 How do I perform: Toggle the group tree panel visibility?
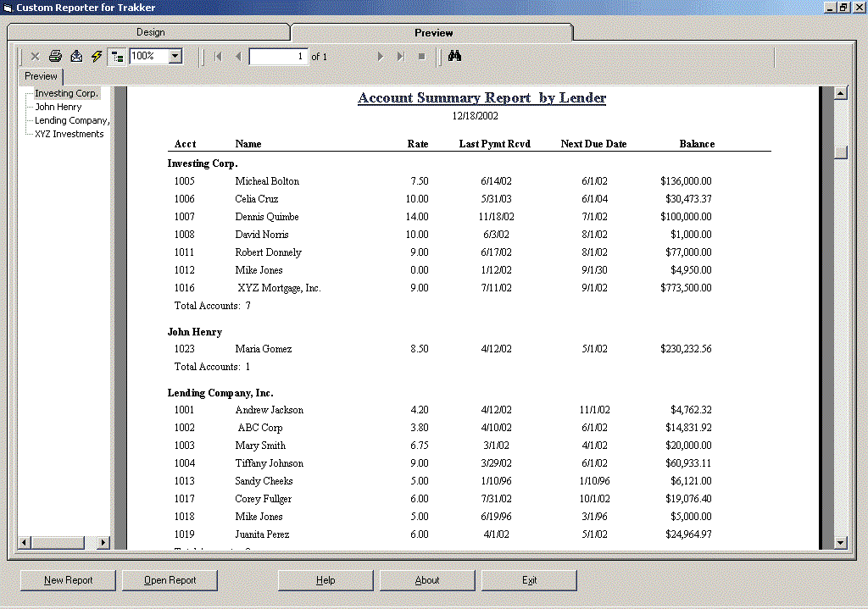coord(118,56)
